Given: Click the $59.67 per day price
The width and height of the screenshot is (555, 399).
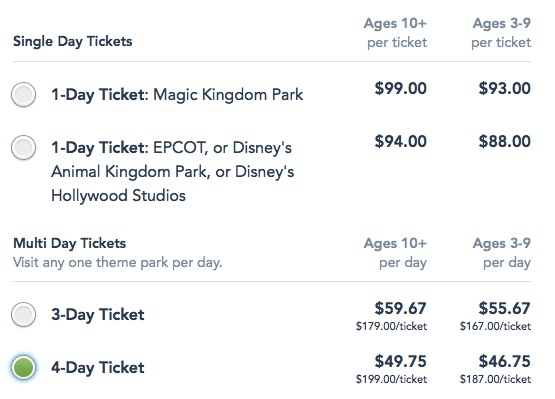Looking at the screenshot, I should (401, 308).
